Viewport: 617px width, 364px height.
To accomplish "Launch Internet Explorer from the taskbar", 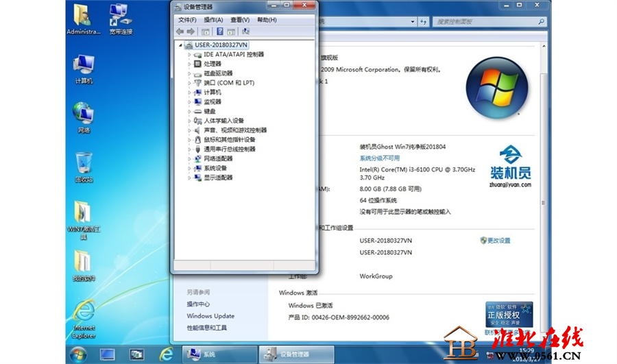I will 166,354.
